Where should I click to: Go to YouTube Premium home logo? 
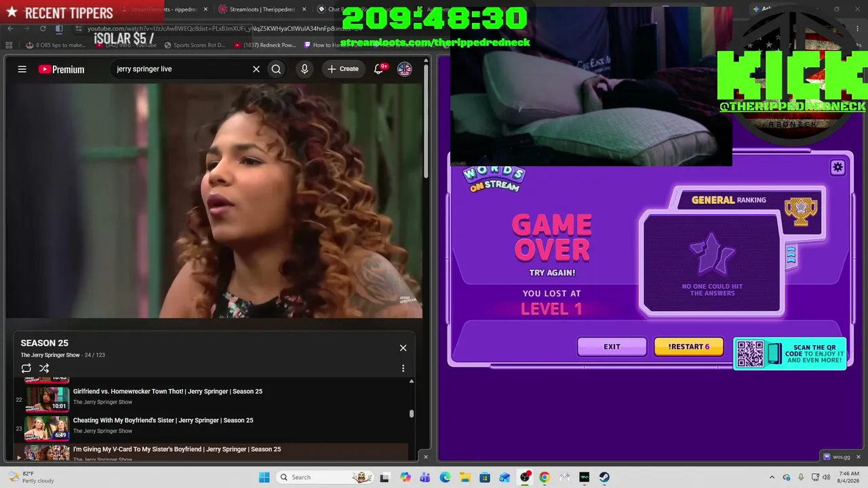pos(61,69)
